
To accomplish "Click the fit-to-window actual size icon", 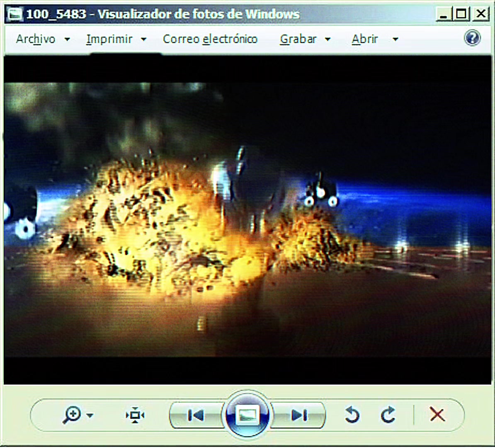I will click(x=135, y=415).
